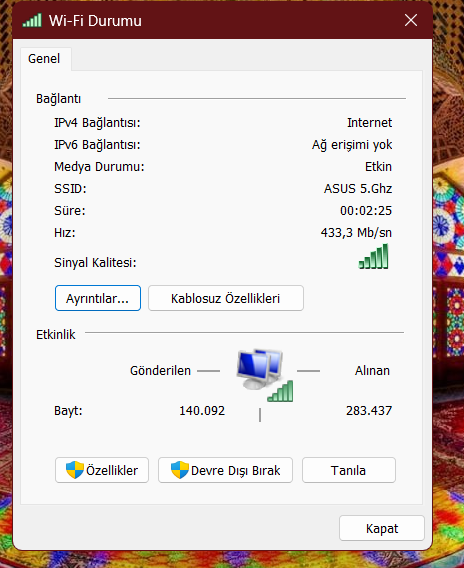This screenshot has height=568, width=464.
Task: Open Kablosuz Özellikleri wireless properties
Action: click(x=226, y=298)
